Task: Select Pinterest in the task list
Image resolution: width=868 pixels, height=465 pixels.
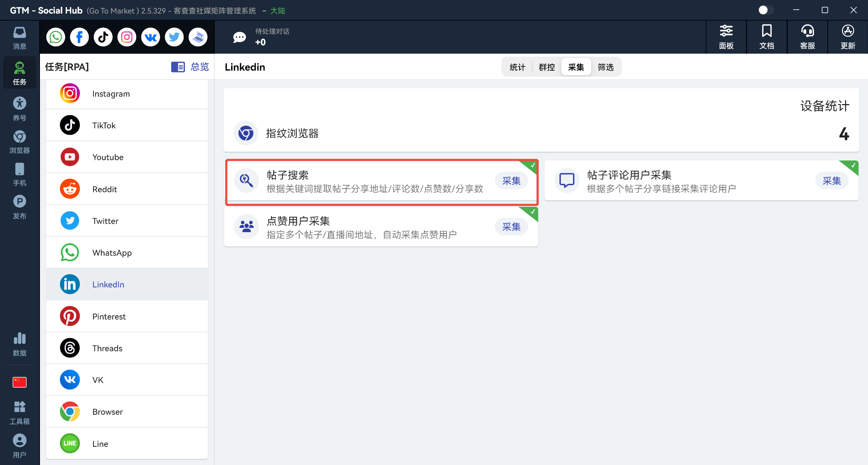Action: (x=127, y=316)
